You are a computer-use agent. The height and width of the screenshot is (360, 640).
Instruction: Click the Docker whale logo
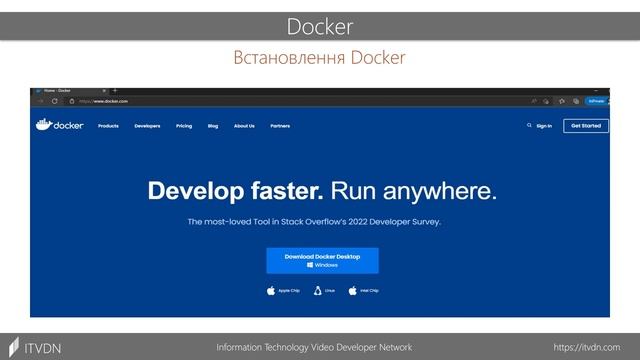pos(60,124)
